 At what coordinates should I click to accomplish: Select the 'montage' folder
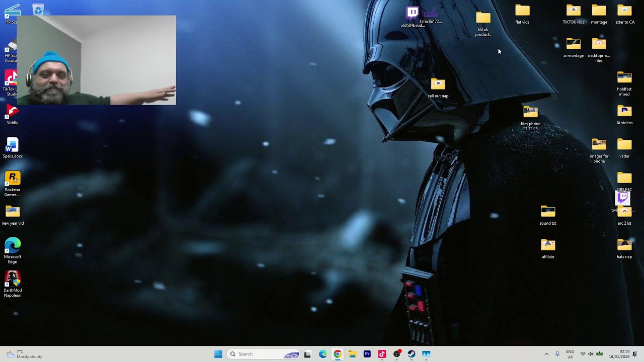[x=599, y=14]
